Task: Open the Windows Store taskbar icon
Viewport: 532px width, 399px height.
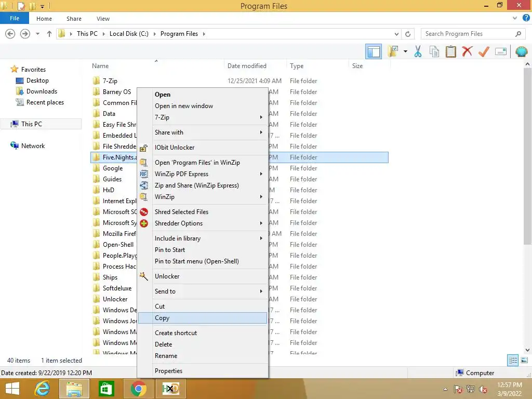Action: (x=106, y=389)
